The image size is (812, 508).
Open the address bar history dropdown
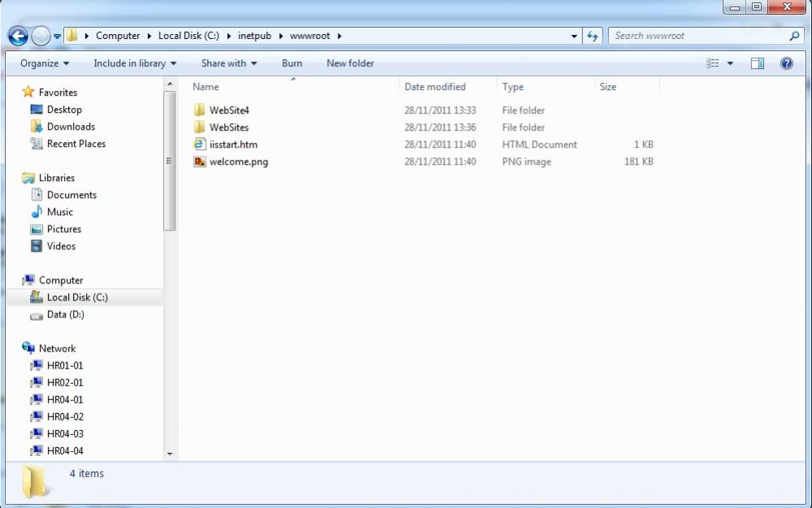574,37
